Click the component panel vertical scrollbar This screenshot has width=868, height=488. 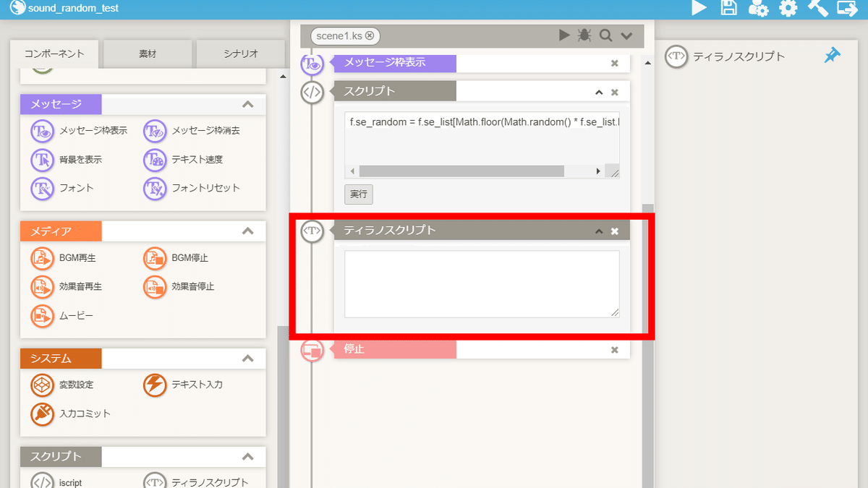[283, 406]
